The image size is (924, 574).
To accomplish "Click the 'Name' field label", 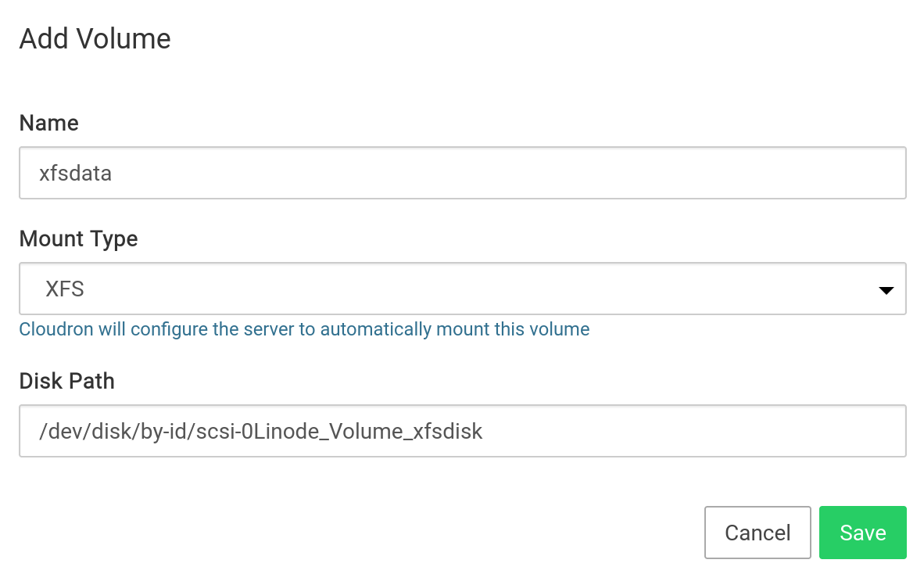I will coord(48,123).
